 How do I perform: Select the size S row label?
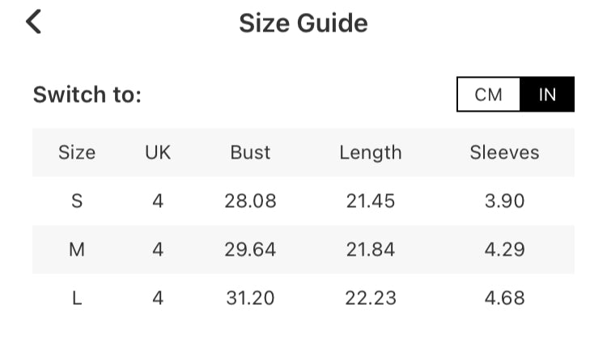pos(77,201)
